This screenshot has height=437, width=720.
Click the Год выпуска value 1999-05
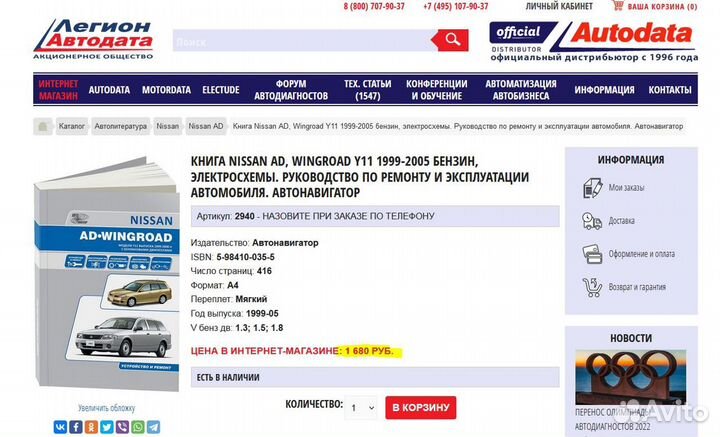pyautogui.click(x=262, y=314)
